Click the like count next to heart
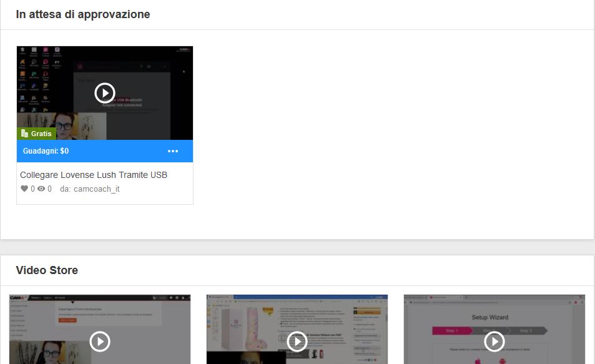595x364 pixels. coord(32,189)
